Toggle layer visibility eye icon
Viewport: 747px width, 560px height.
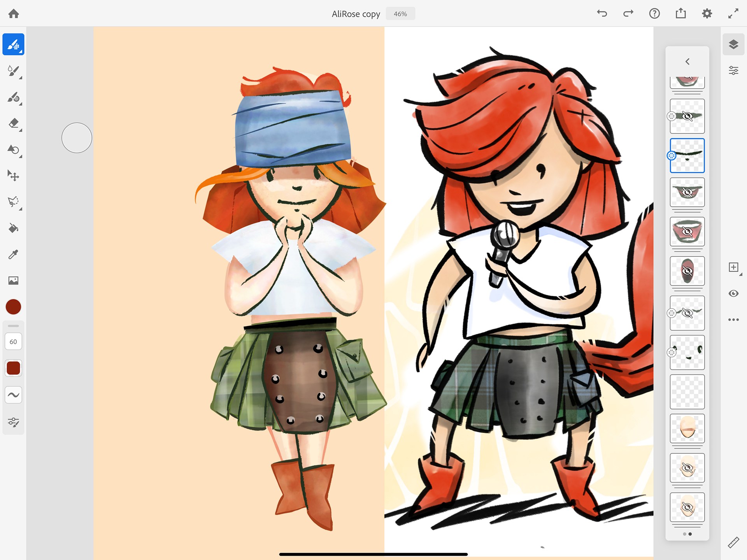pos(733,293)
